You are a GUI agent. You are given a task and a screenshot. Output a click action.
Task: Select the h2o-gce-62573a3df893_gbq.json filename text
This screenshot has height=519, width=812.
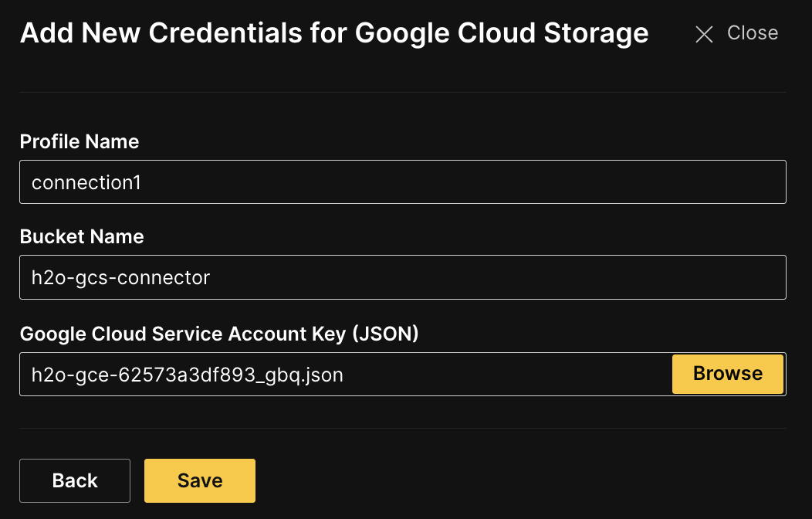coord(187,375)
